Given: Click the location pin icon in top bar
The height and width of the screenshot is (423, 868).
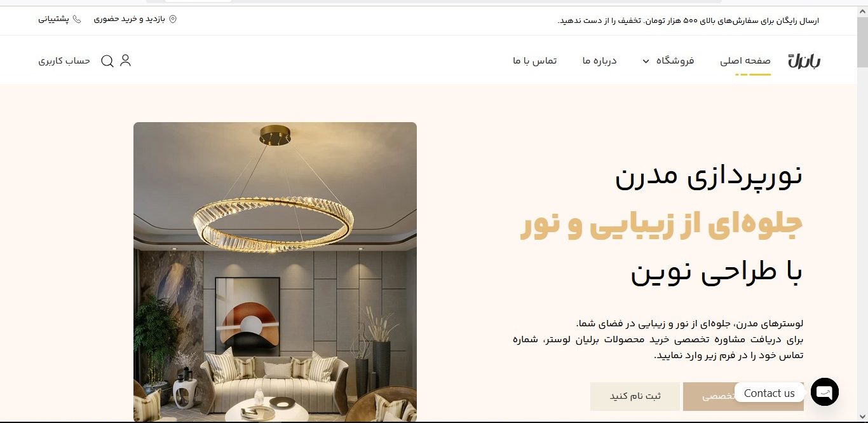Looking at the screenshot, I should [x=172, y=19].
